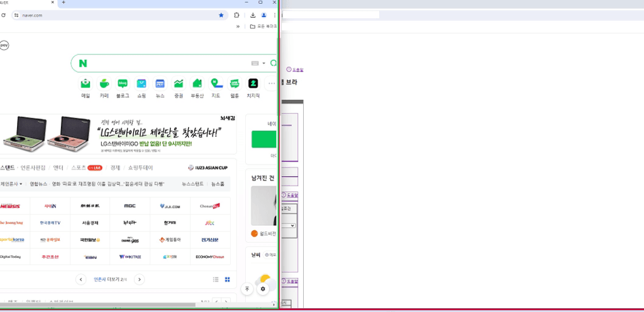Open the Naver Mail (메일) shortcut icon
This screenshot has width=644, height=312.
coord(86,84)
